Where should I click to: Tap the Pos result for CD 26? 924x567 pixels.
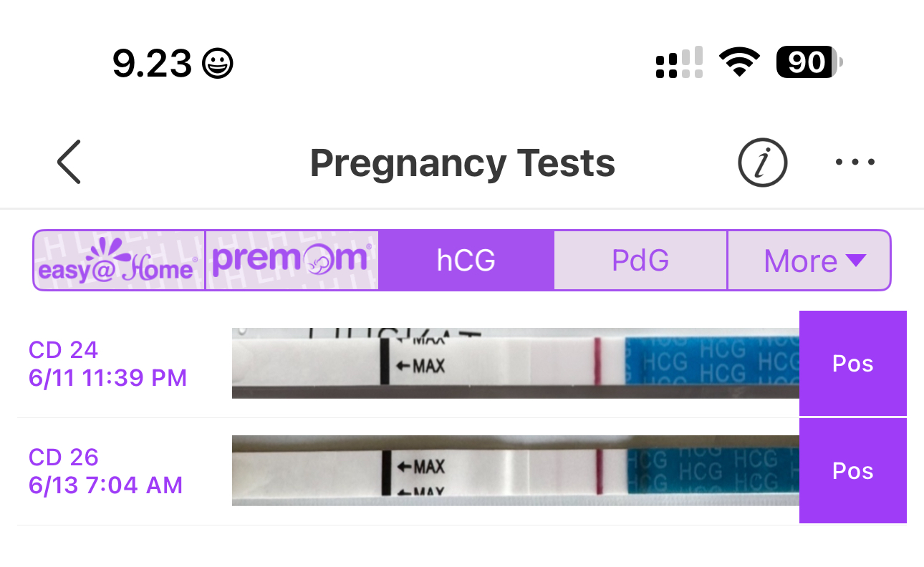click(852, 471)
